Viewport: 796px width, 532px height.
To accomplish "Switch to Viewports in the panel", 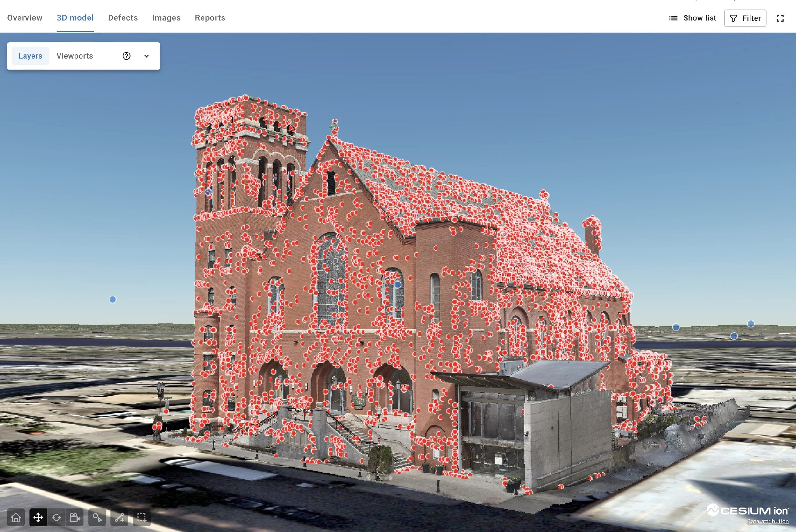I will (75, 56).
